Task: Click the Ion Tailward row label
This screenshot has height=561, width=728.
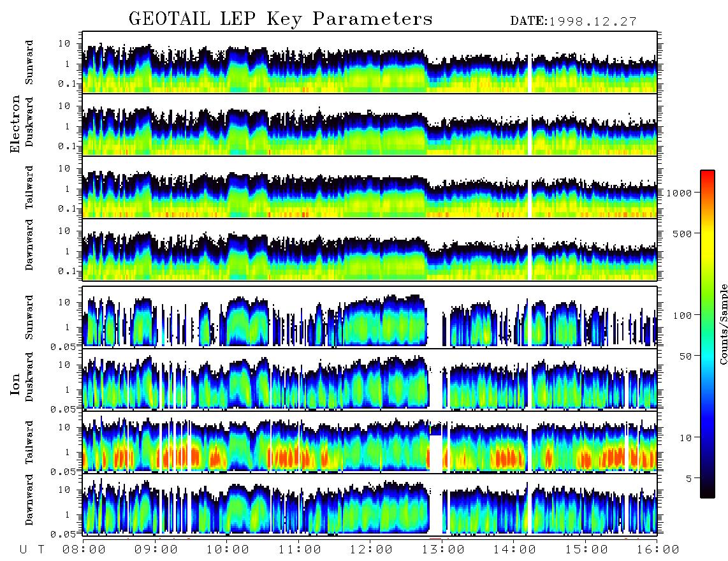Action: coord(29,442)
